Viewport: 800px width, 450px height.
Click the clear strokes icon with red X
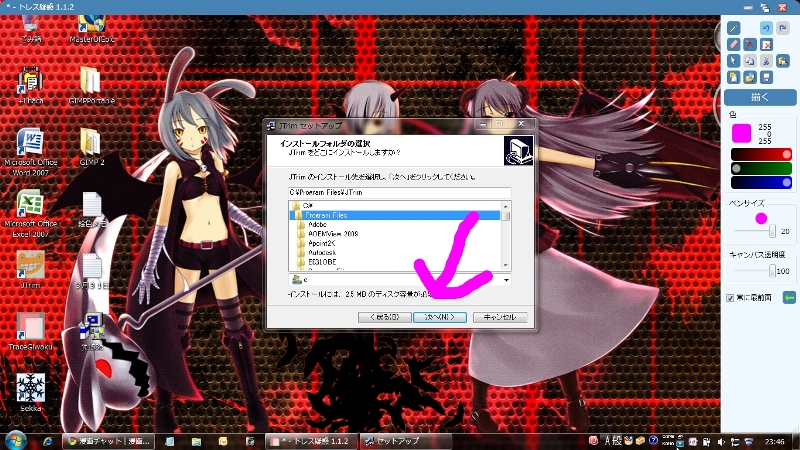tap(749, 44)
